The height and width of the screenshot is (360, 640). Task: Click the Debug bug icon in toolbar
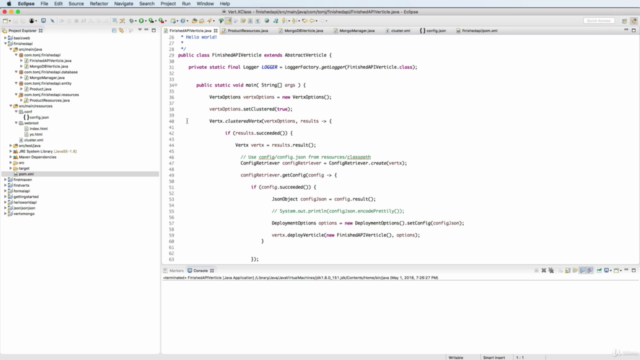[132, 21]
